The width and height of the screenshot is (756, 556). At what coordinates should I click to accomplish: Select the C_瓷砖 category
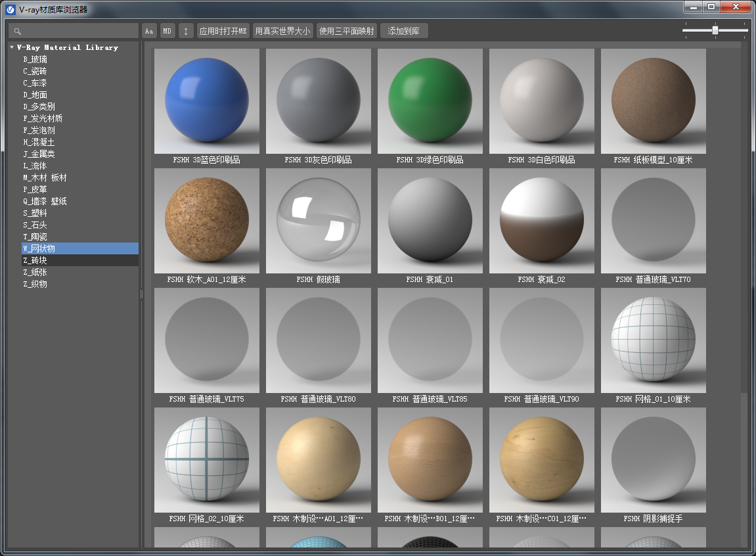click(35, 72)
